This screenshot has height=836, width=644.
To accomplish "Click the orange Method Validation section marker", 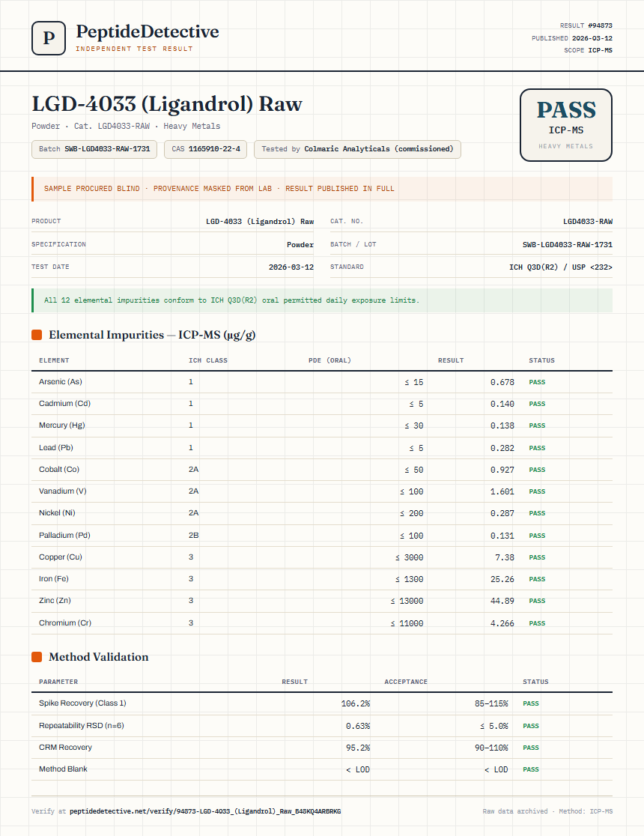I will 37,657.
